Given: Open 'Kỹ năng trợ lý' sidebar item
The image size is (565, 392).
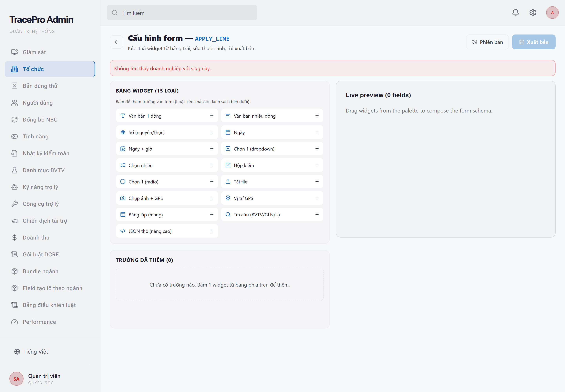Looking at the screenshot, I should click(50, 187).
